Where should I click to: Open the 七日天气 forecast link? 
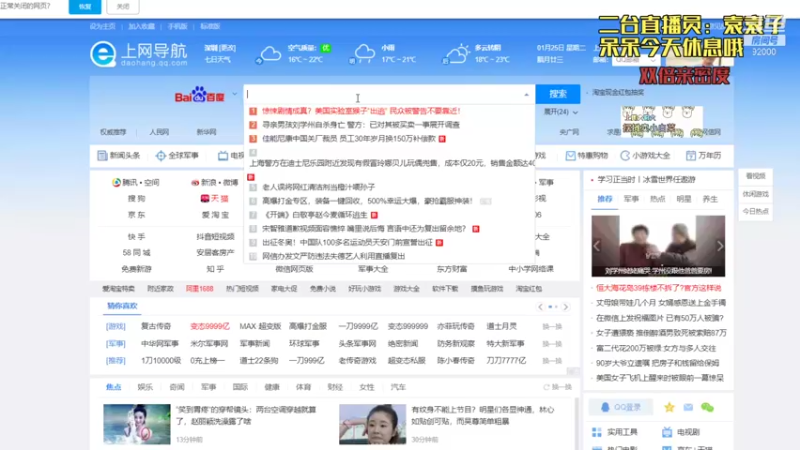218,60
